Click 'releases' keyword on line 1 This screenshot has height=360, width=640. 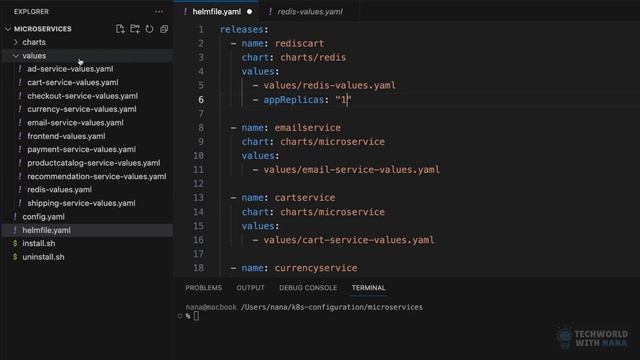pos(241,30)
